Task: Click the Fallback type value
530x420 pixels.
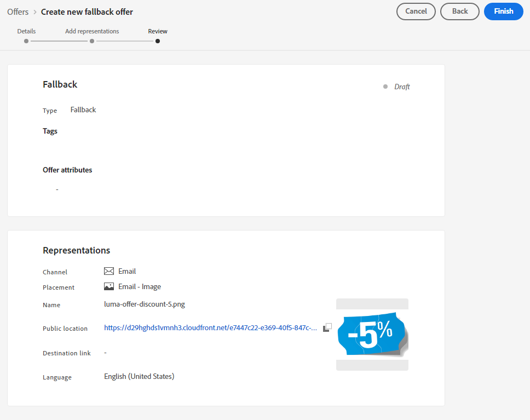Action: pyautogui.click(x=83, y=110)
